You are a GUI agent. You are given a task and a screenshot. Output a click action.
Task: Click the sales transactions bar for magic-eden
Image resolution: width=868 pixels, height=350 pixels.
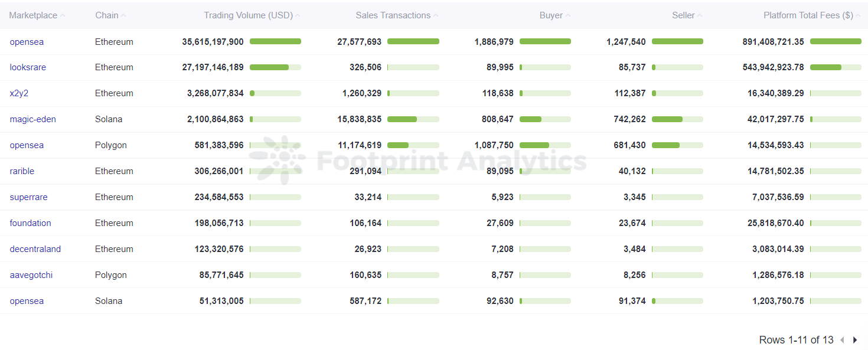(413, 119)
